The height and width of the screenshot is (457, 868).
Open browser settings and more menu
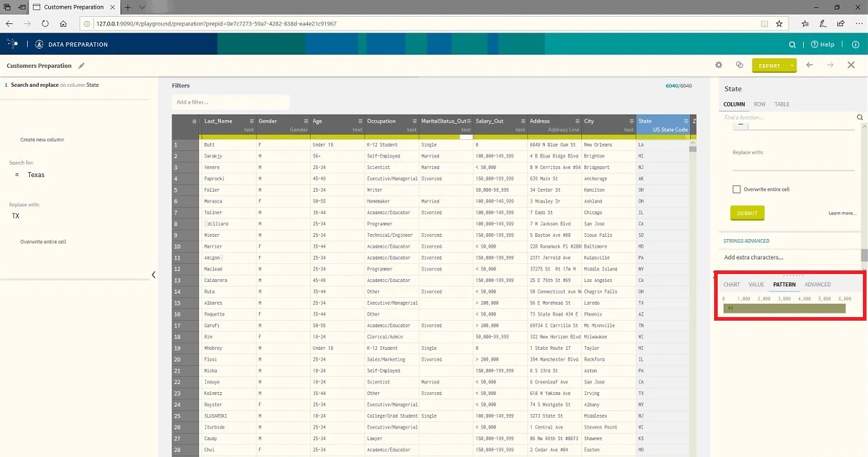click(859, 24)
